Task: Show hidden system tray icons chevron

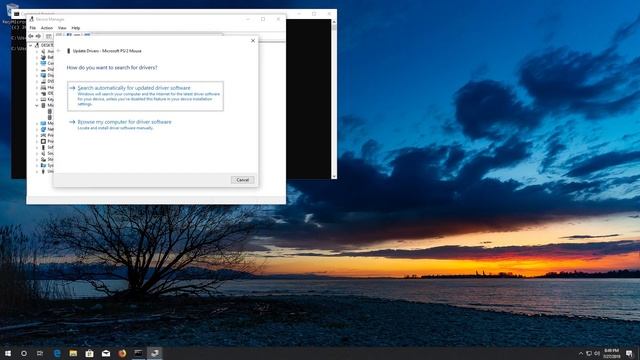Action: 581,353
